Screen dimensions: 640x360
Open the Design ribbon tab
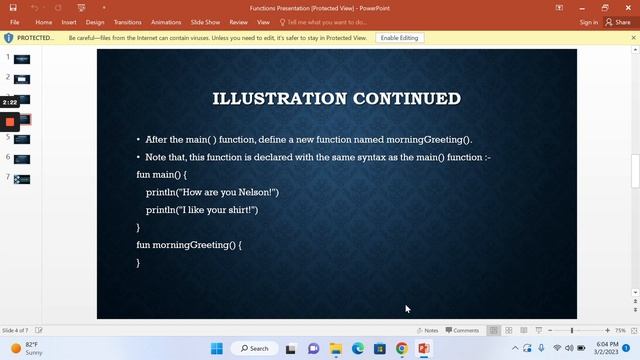(95, 22)
